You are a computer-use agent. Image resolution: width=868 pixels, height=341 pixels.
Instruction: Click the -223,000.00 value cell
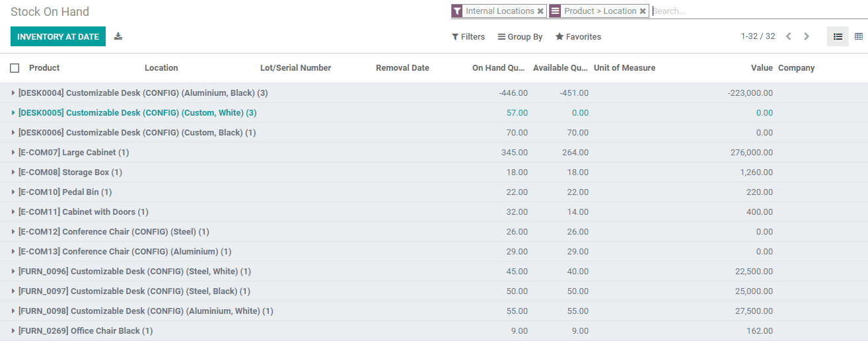point(750,93)
